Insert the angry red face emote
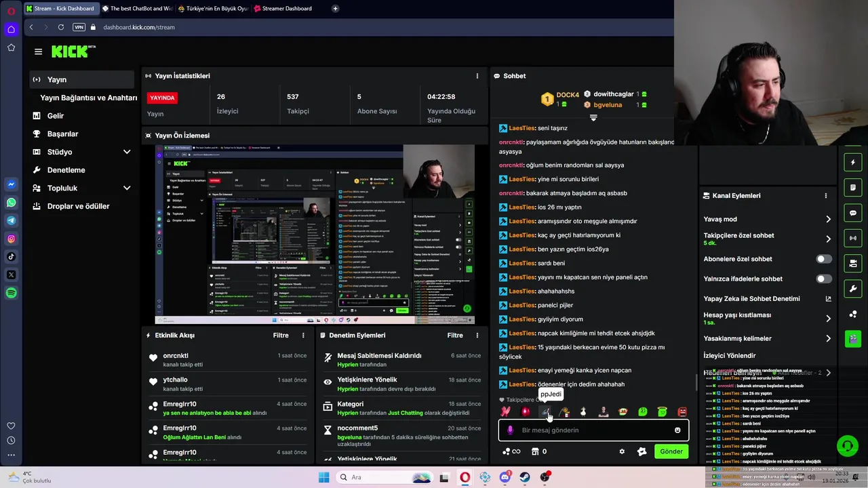The height and width of the screenshot is (488, 868). coord(682,411)
